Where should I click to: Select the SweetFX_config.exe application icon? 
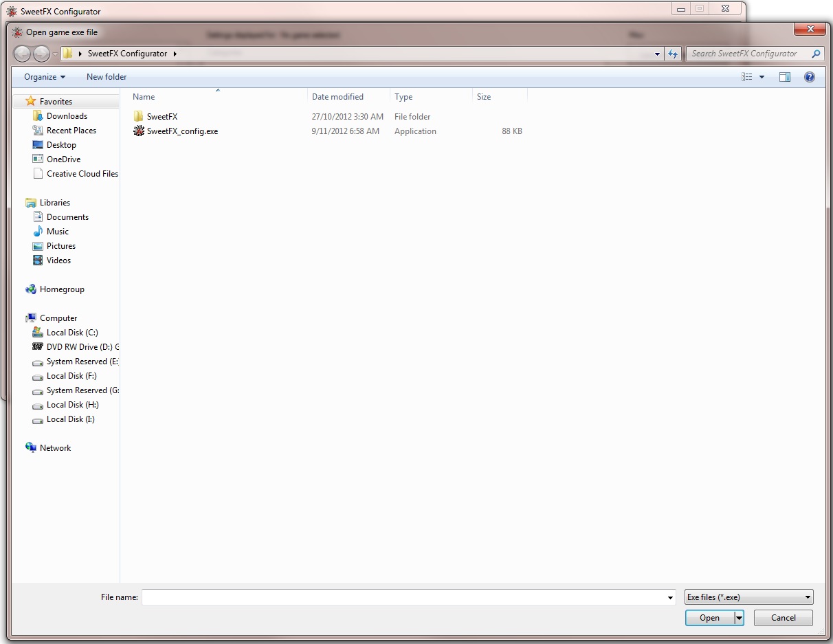tap(139, 131)
